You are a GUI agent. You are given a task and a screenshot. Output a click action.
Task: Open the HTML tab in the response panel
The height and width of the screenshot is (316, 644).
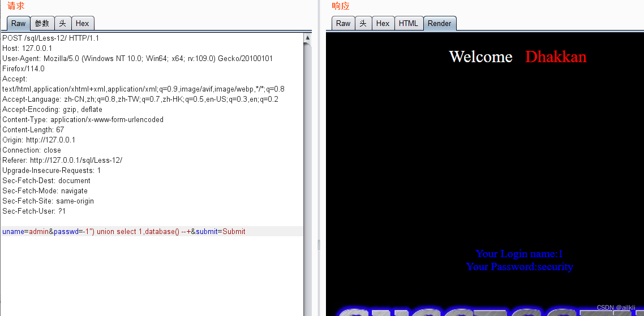click(409, 23)
